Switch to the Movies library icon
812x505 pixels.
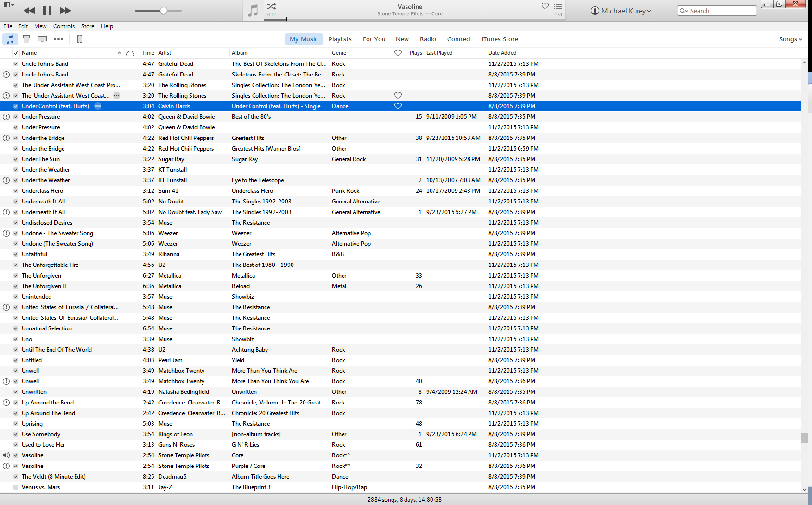pyautogui.click(x=26, y=39)
